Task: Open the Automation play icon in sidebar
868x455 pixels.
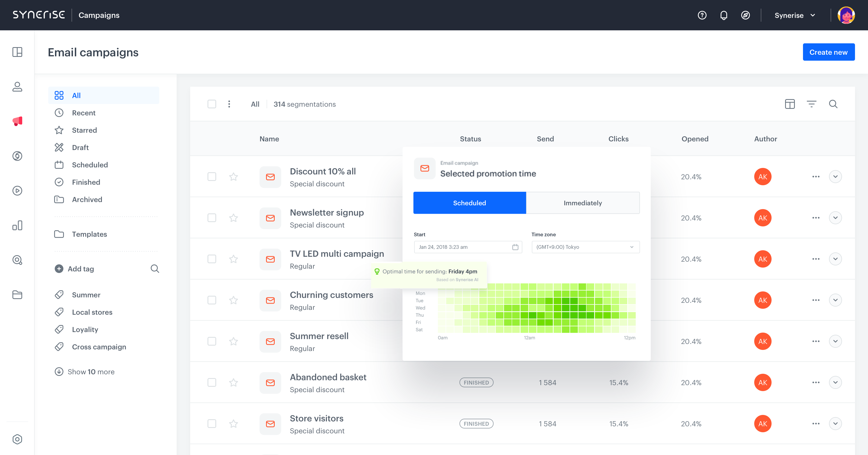Action: click(17, 190)
